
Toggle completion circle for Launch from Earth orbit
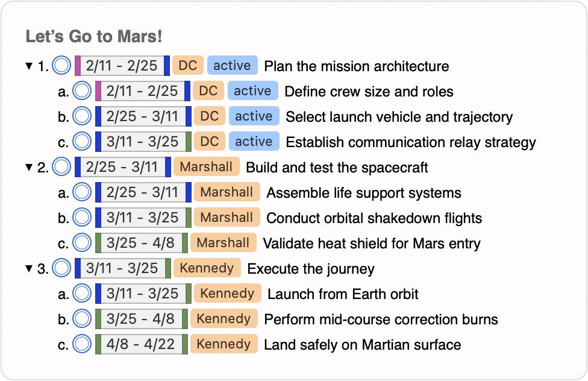tap(82, 293)
